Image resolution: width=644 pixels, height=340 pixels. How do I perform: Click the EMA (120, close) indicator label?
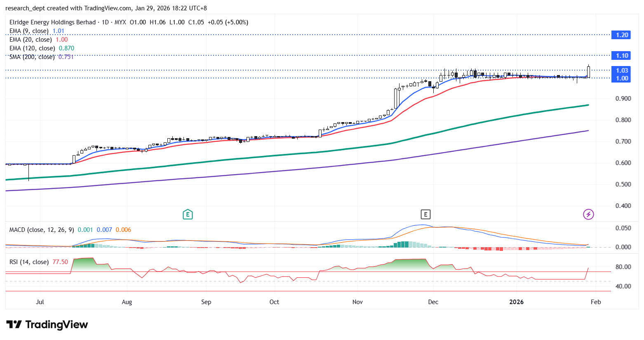32,48
